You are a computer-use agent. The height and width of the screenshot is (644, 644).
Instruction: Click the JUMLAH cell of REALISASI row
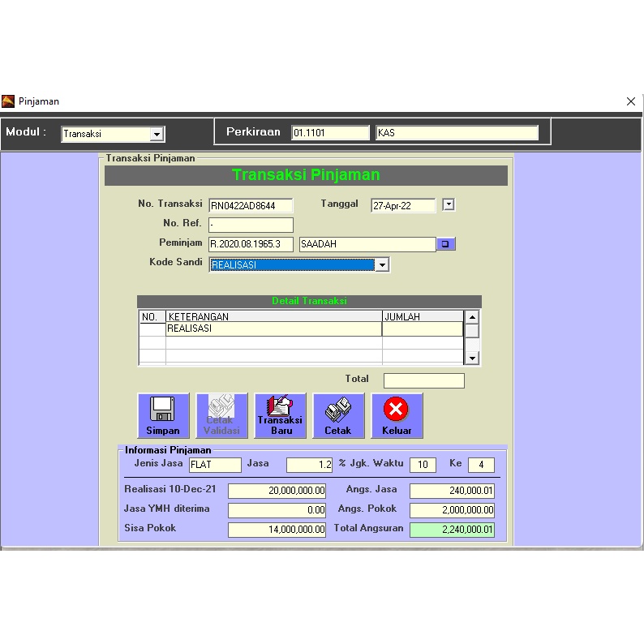[x=423, y=328]
